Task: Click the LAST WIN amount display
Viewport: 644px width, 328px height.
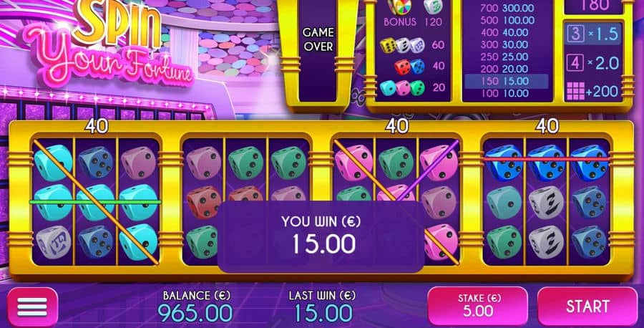Action: [323, 313]
